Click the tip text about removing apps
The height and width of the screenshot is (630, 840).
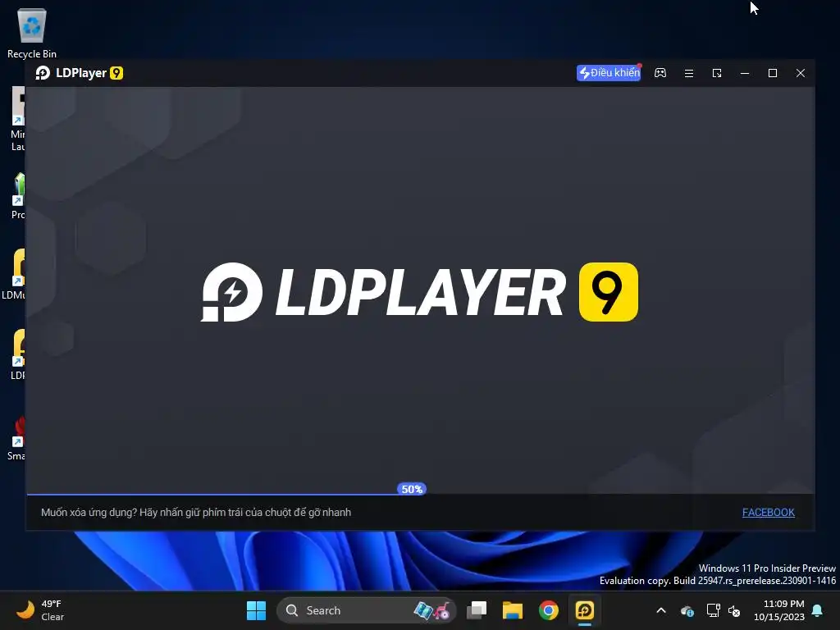point(196,512)
